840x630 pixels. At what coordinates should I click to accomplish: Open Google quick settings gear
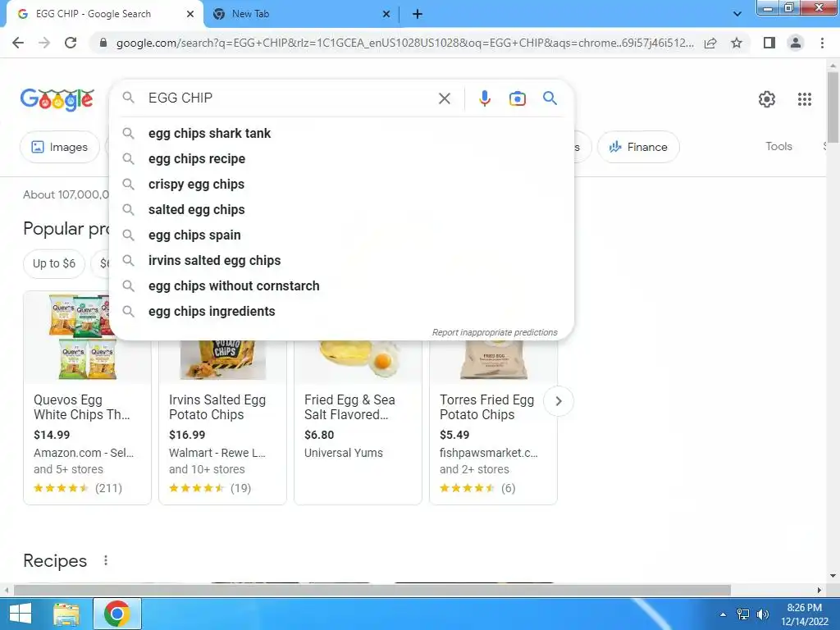click(x=767, y=99)
